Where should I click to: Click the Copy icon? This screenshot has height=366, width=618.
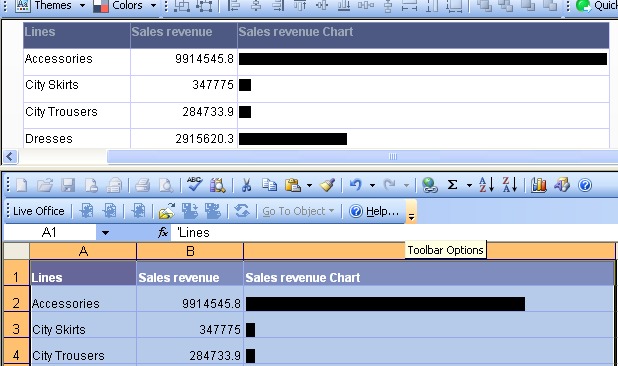point(270,185)
